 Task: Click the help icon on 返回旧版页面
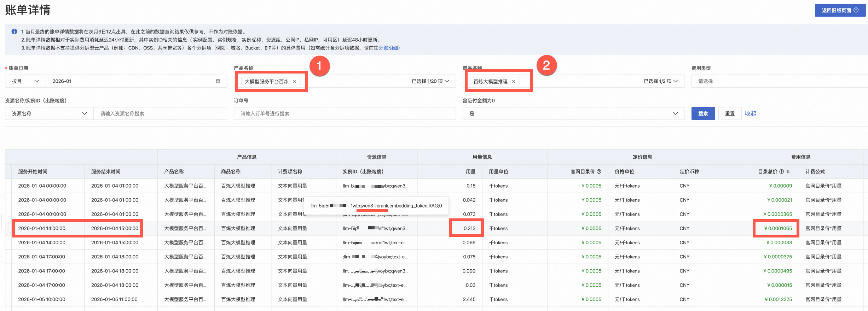pyautogui.click(x=856, y=10)
